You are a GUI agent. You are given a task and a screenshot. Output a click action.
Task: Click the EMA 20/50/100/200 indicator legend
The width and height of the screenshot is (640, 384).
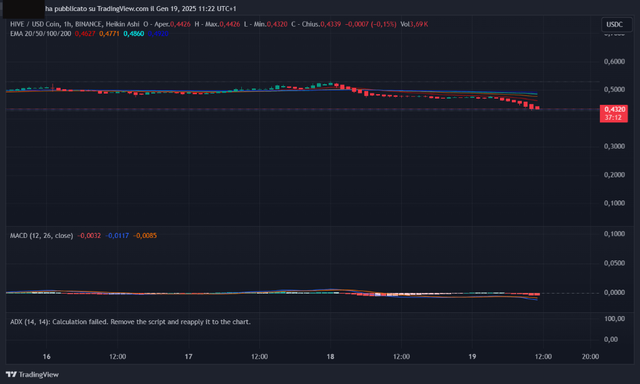pos(40,34)
